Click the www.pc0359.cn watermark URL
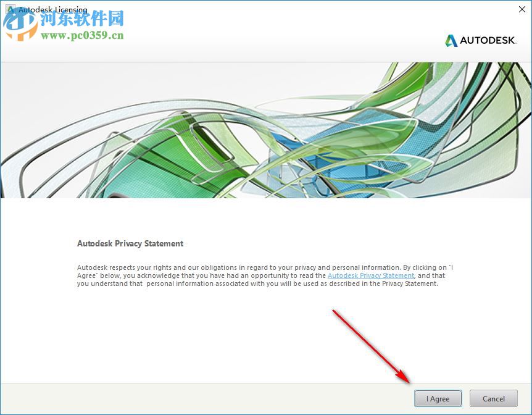This screenshot has height=415, width=532. [82, 35]
